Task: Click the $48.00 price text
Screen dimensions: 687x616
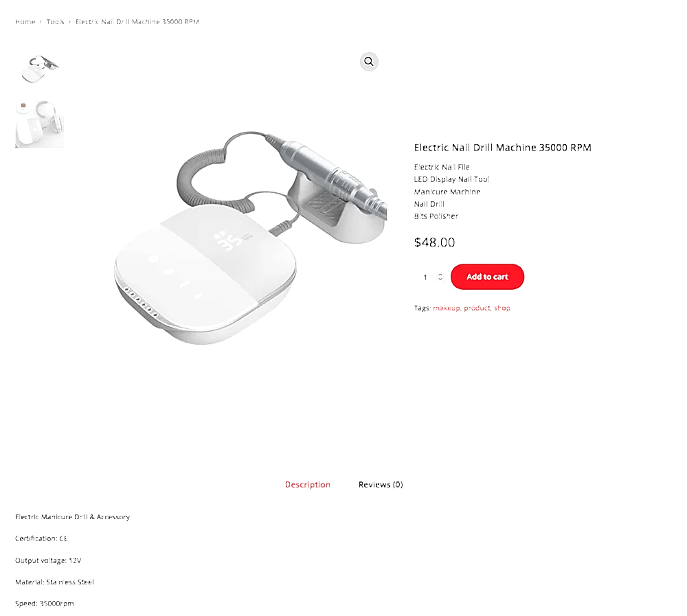Action: click(x=435, y=242)
